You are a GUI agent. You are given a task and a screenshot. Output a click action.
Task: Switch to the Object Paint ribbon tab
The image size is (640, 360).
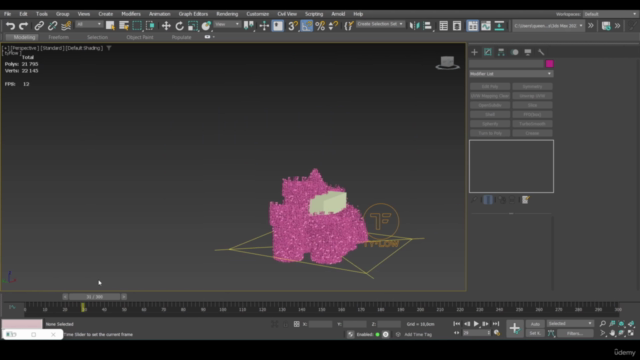pos(140,37)
